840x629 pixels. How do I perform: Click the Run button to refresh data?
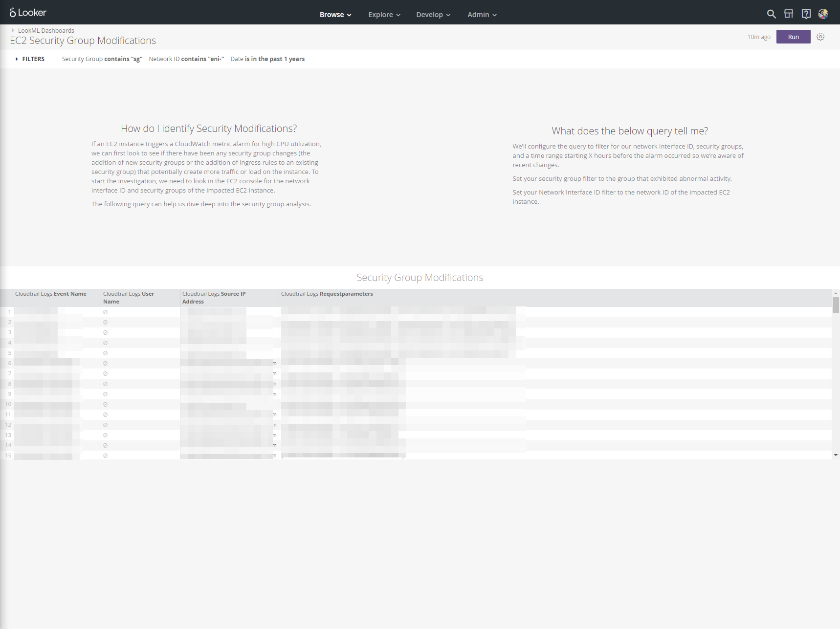click(x=793, y=37)
